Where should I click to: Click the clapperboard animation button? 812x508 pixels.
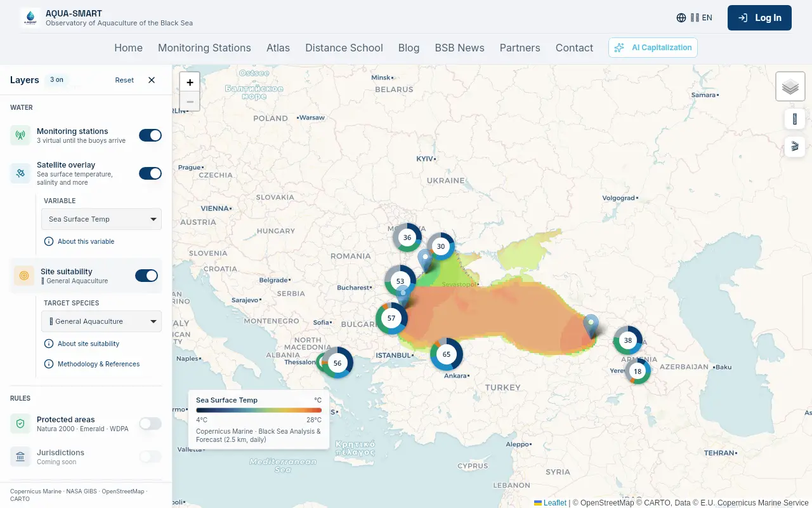click(794, 147)
